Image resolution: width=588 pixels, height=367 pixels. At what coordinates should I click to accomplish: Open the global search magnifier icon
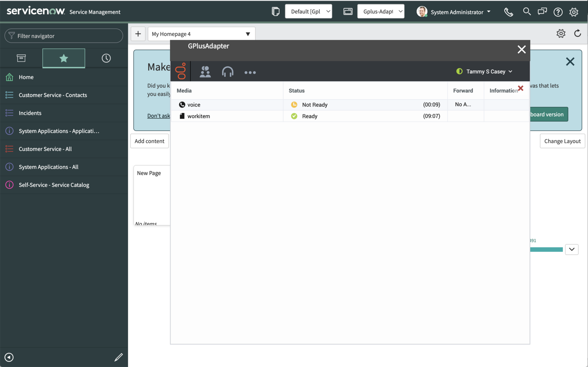pos(527,11)
